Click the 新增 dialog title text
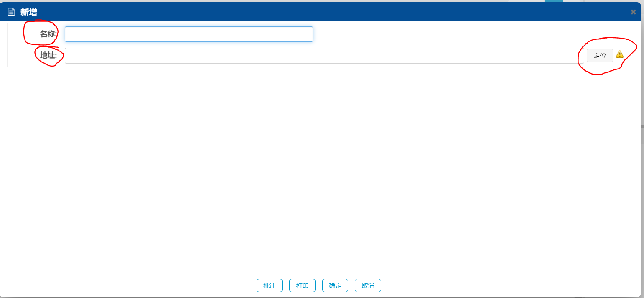 [29, 12]
